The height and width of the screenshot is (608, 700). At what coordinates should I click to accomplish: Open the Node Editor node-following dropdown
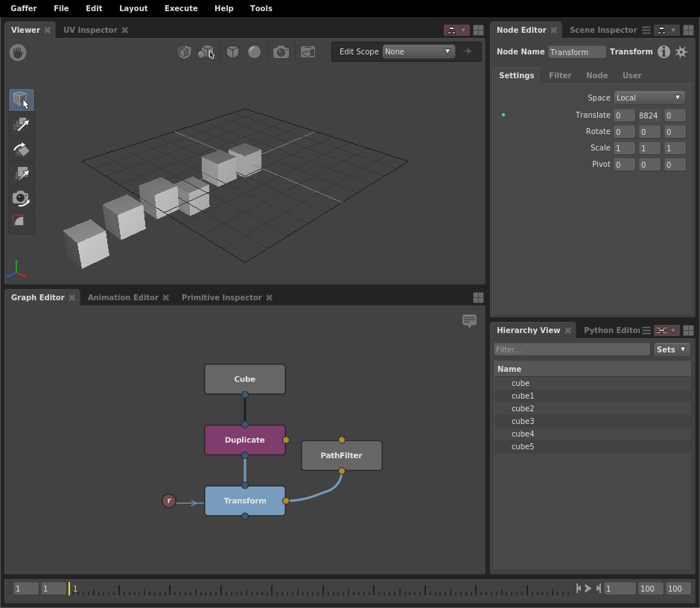click(666, 30)
